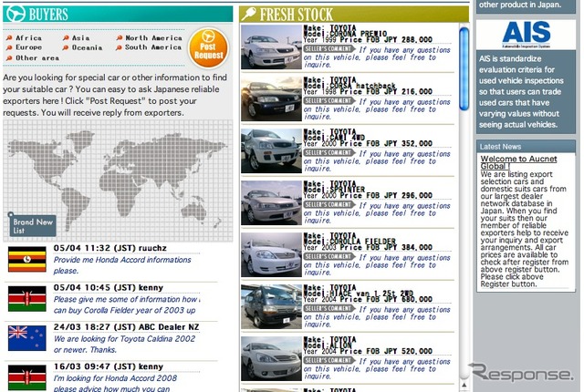Open the North America region link
This screenshot has width=584, height=392.
153,38
